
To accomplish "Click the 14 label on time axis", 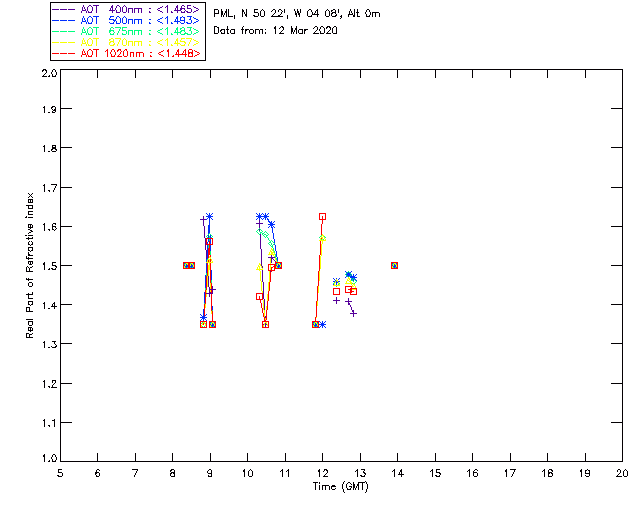I will click(398, 473).
